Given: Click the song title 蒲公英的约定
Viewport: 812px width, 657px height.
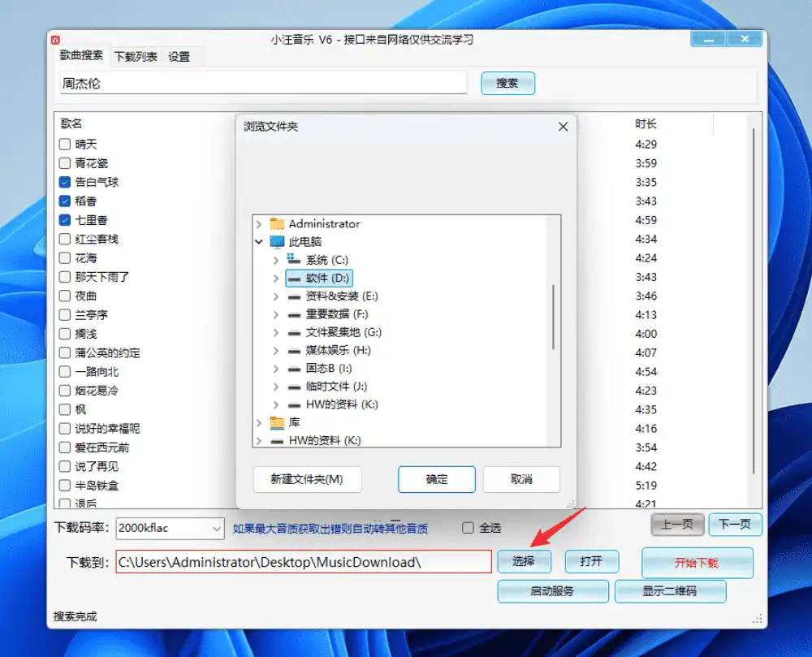Looking at the screenshot, I should 108,353.
